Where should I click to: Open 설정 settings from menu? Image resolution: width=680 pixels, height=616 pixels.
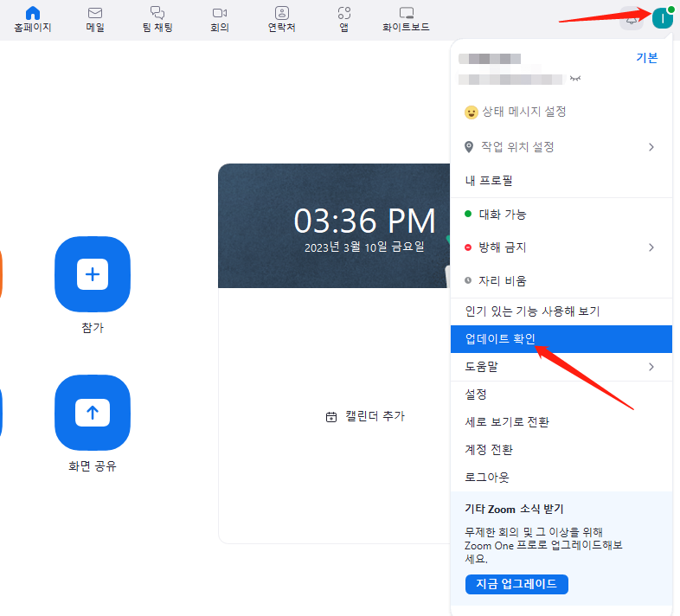click(x=561, y=395)
